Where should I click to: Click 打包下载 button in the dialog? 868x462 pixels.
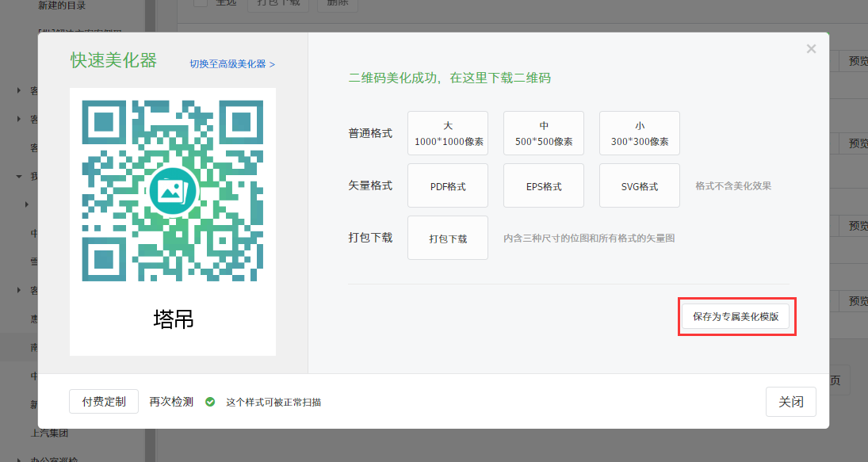click(448, 238)
